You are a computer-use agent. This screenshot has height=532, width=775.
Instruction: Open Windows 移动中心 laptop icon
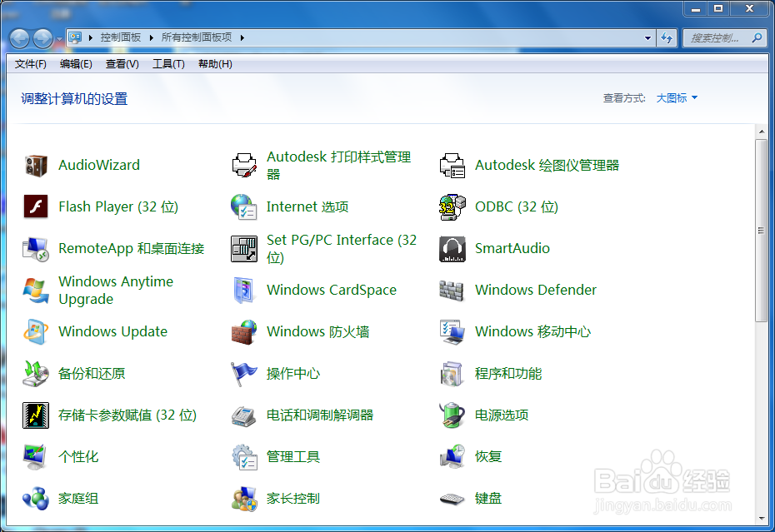pyautogui.click(x=452, y=332)
